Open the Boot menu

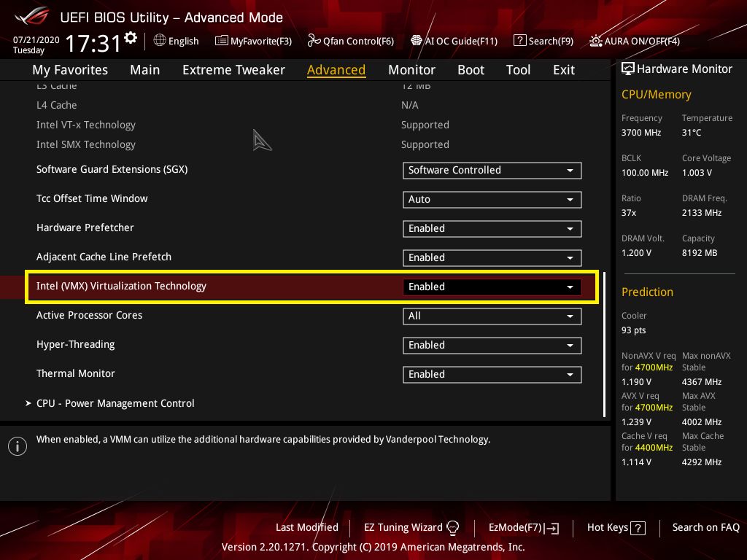click(471, 69)
